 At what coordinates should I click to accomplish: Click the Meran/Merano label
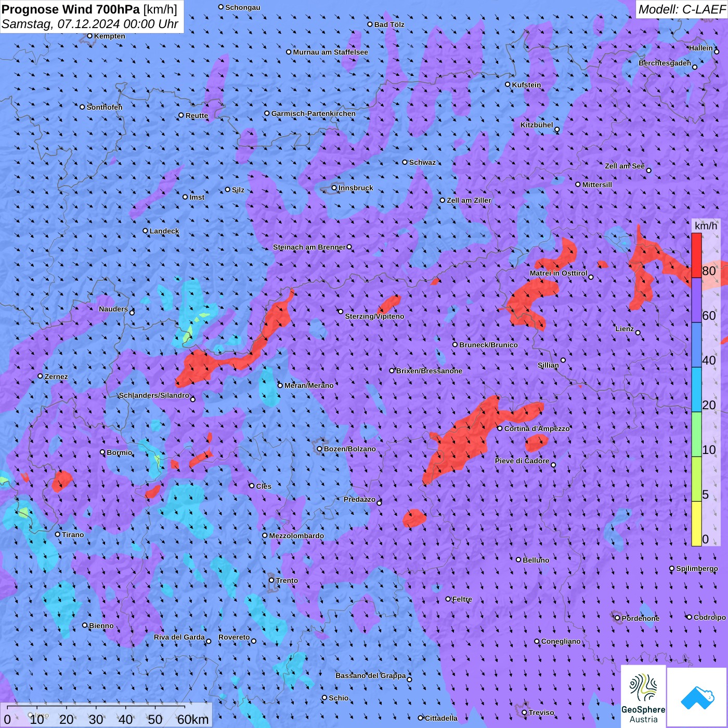click(309, 385)
